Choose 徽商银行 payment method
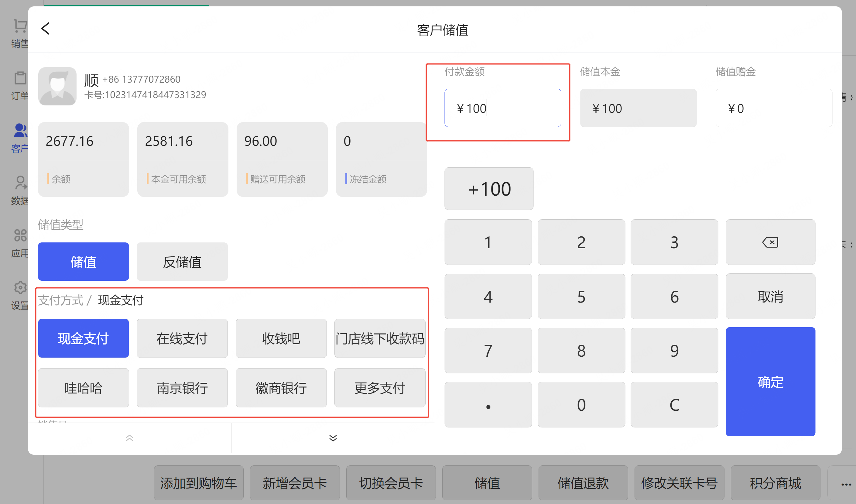This screenshot has height=504, width=856. click(x=281, y=388)
